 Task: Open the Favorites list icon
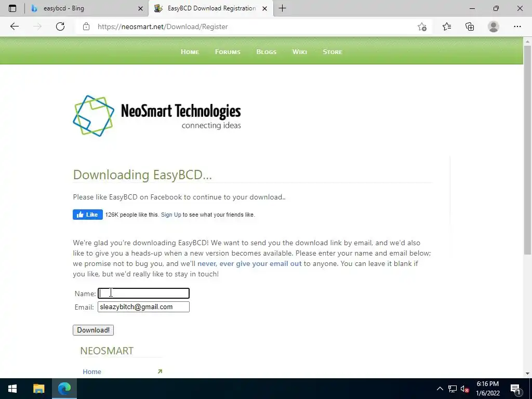tap(447, 26)
